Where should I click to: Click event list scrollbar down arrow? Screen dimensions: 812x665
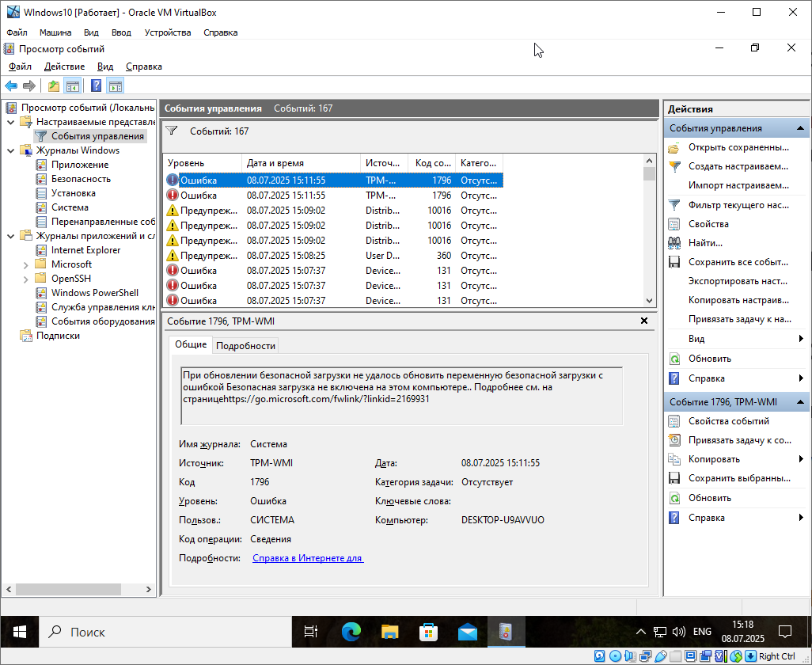point(649,301)
